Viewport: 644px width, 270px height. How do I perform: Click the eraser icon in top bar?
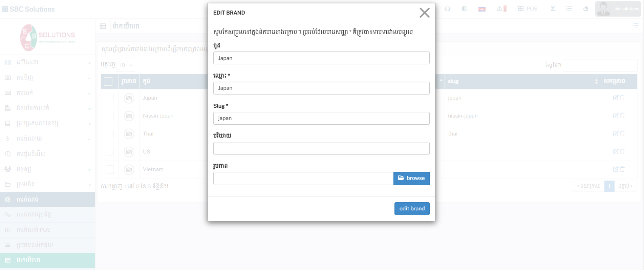(x=586, y=9)
